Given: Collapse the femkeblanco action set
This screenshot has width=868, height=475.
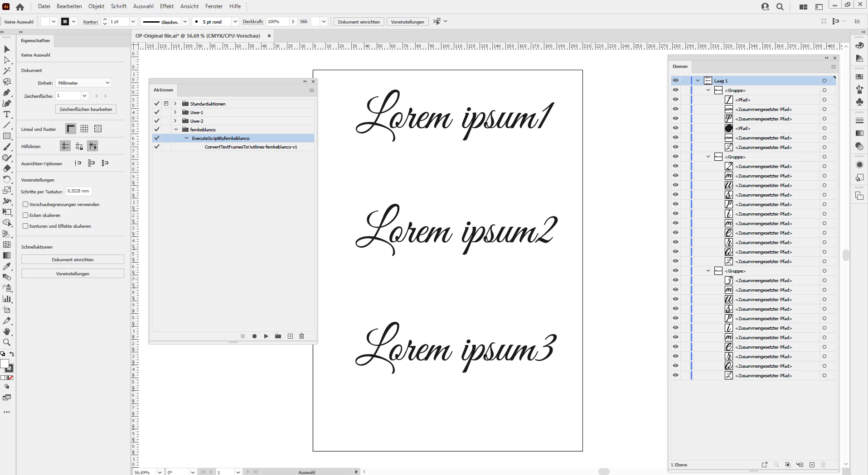Looking at the screenshot, I should coord(176,130).
